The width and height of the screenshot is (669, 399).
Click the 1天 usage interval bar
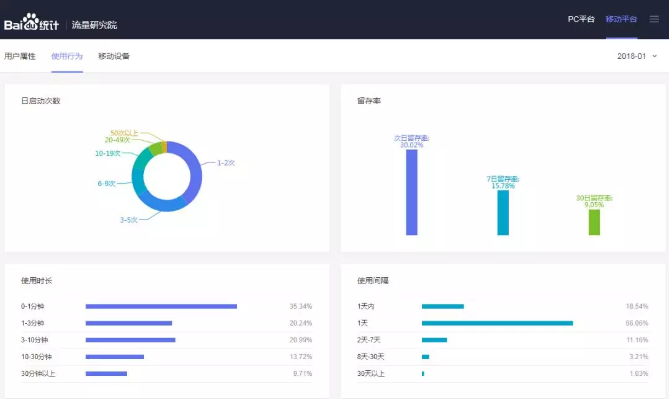point(497,323)
